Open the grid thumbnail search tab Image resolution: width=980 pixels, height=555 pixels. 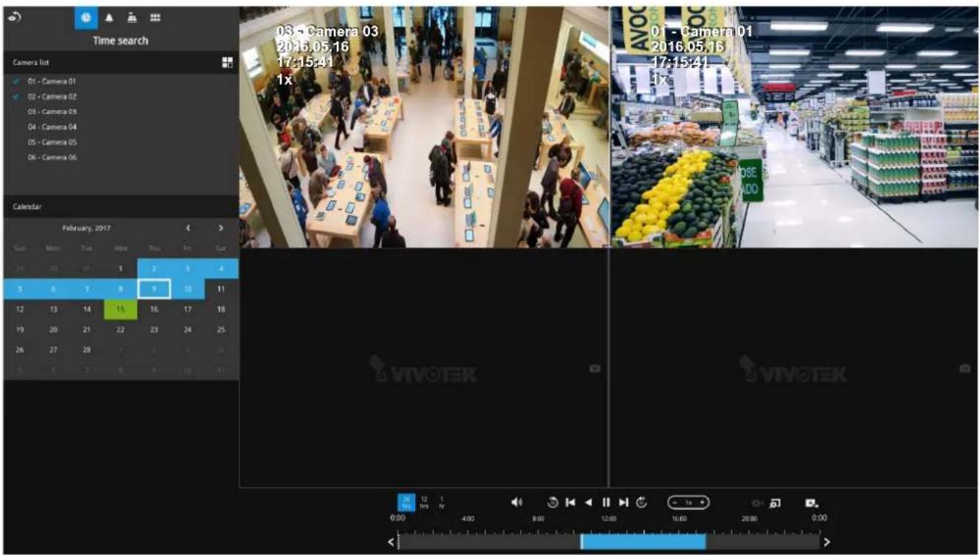pyautogui.click(x=155, y=18)
